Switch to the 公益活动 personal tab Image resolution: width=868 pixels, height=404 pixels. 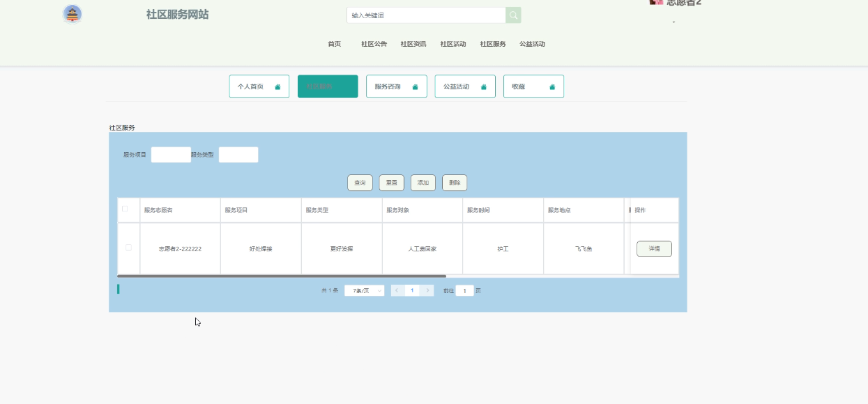pos(465,87)
